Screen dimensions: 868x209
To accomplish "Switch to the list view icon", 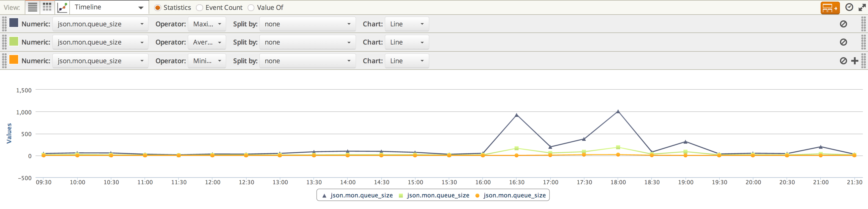I will pyautogui.click(x=32, y=7).
